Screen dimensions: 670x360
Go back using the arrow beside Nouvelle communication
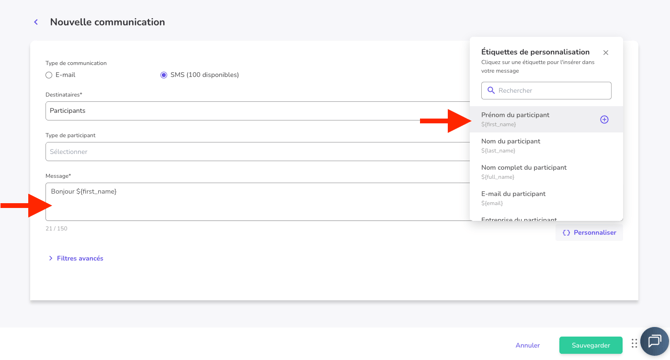(x=36, y=22)
